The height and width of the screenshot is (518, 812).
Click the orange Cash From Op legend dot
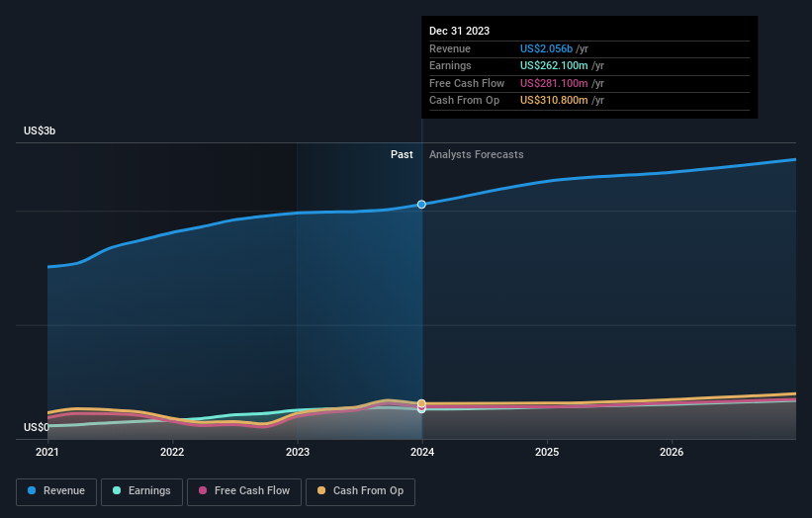(321, 490)
